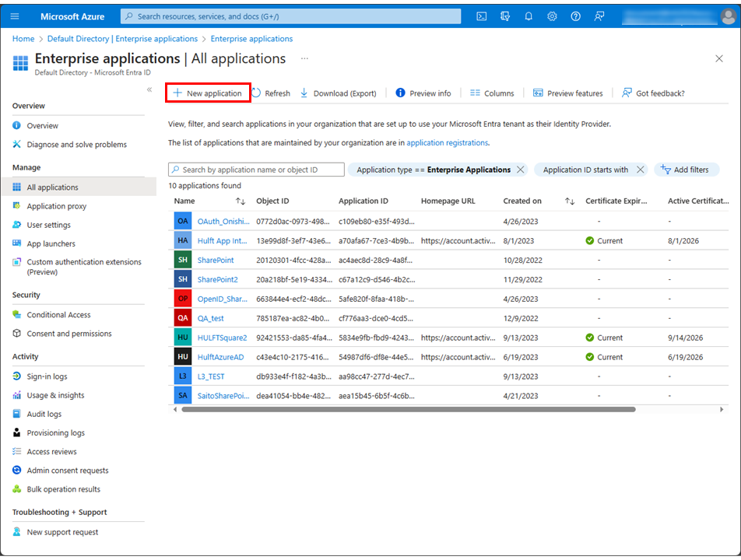
Task: Edit the Application type == Enterprise Applications filter
Action: [434, 170]
